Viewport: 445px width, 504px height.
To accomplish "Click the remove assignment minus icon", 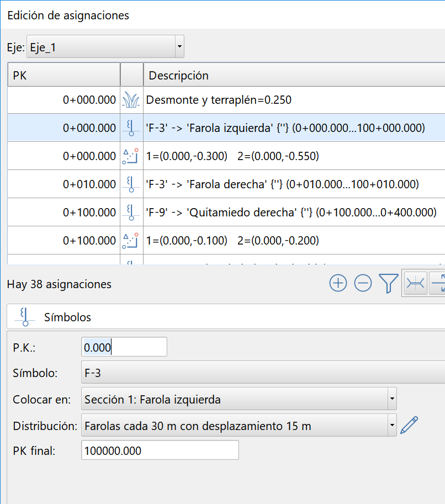I will (363, 283).
